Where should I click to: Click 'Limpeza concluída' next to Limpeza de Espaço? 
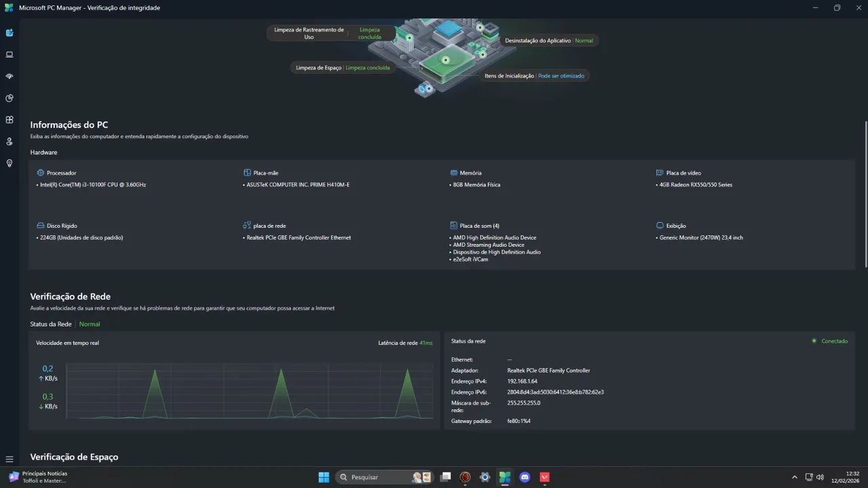coord(368,68)
